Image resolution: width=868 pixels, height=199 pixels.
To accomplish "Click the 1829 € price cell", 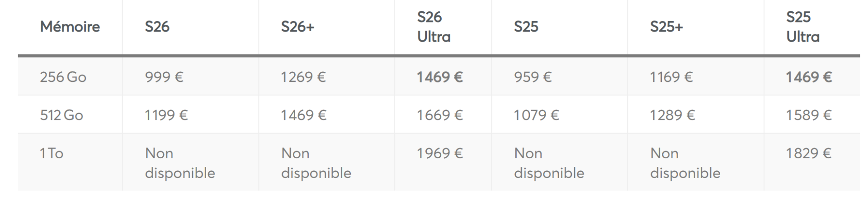I will 809,153.
